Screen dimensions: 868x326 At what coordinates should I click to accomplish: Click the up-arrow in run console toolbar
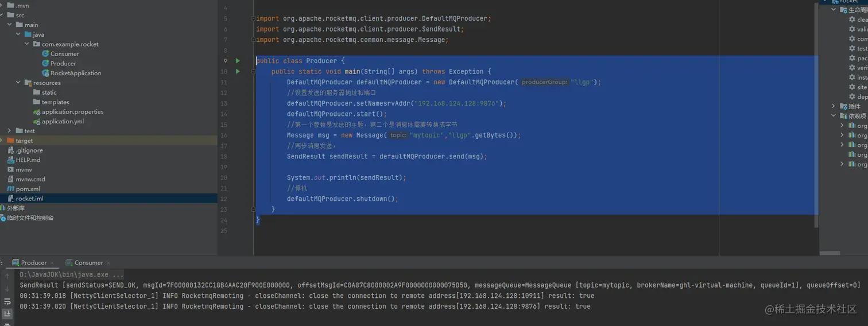(7, 275)
